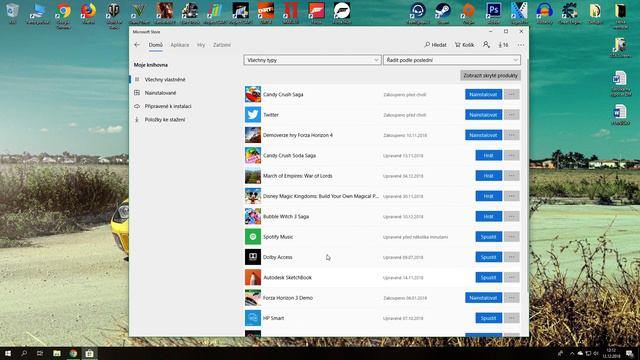The image size is (640, 360).
Task: Open downloads and updates indicator
Action: (503, 45)
